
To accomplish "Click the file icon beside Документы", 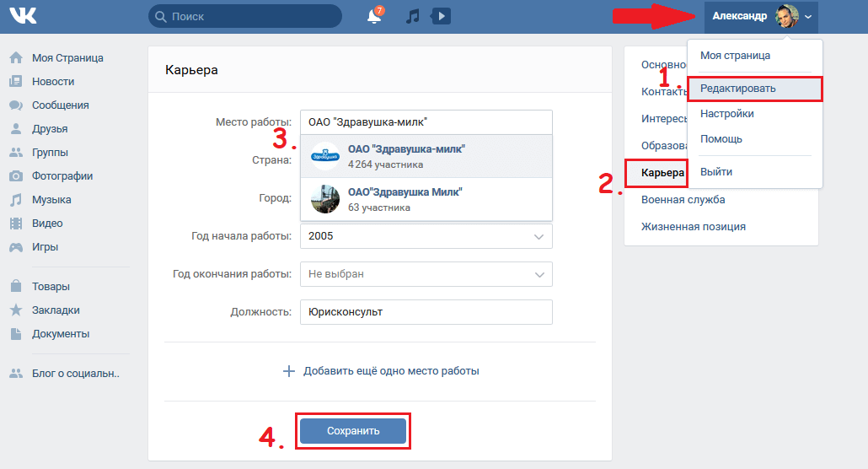I will pyautogui.click(x=16, y=334).
